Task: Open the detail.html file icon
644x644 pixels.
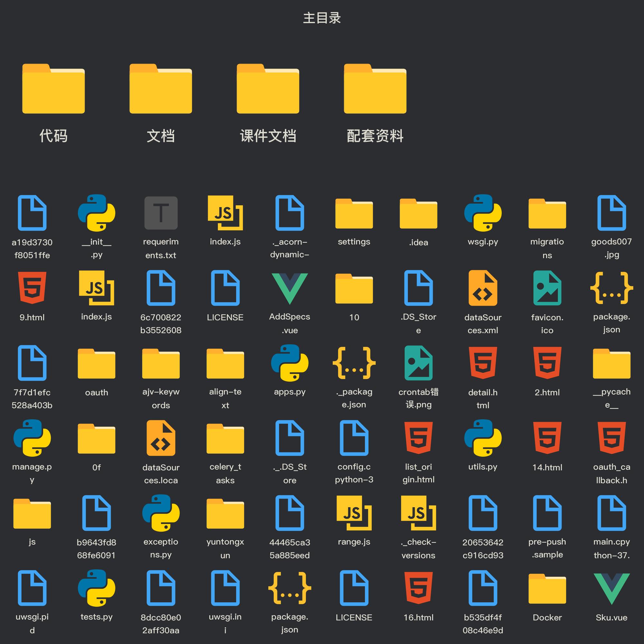Action: [x=483, y=363]
